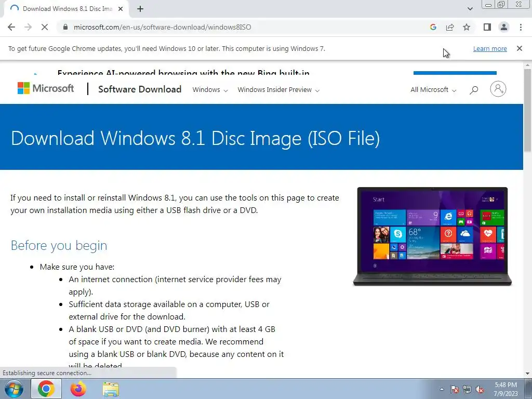Open the site search magnifier
532x399 pixels.
click(x=474, y=89)
